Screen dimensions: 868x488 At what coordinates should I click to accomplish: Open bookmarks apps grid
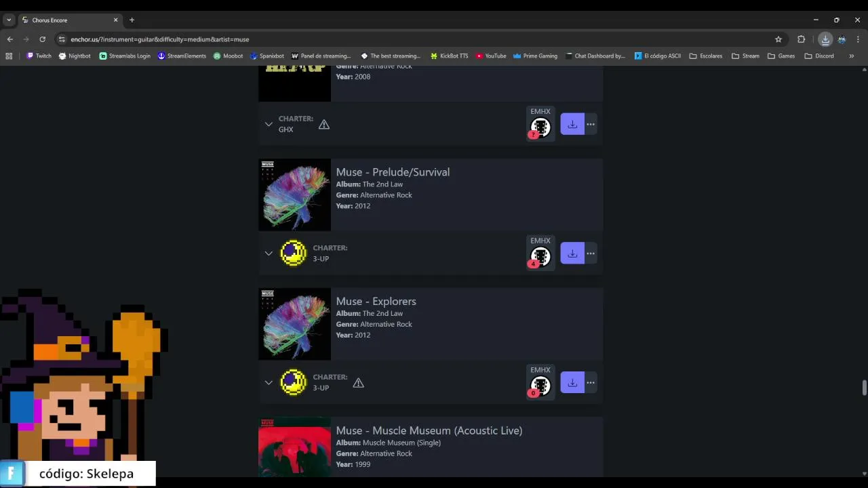tap(9, 56)
